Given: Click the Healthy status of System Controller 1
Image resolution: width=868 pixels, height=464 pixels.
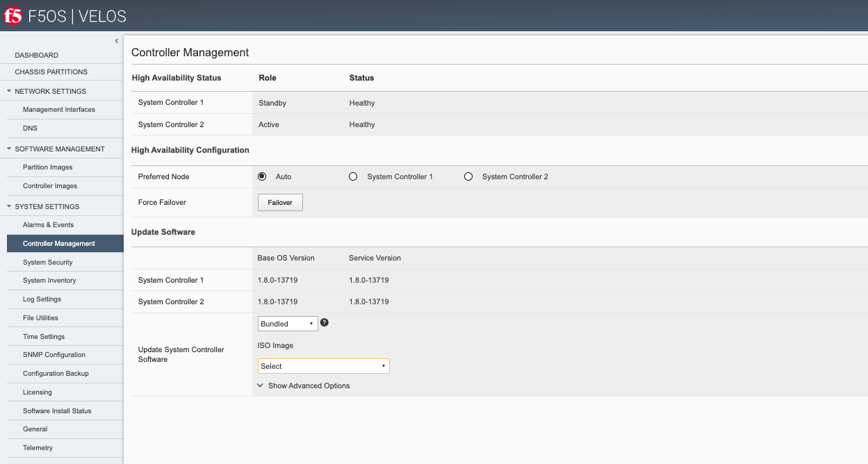Looking at the screenshot, I should click(362, 103).
